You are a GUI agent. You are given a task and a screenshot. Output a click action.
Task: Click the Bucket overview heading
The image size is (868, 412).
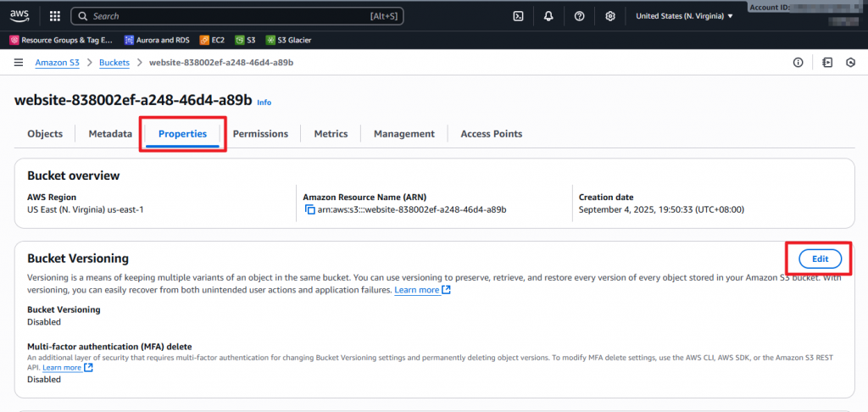click(x=74, y=176)
